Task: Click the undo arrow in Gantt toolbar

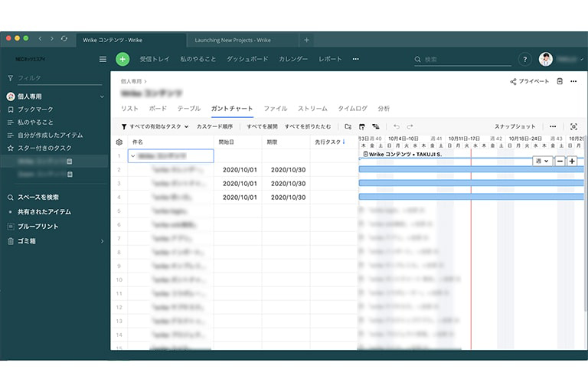Action: click(397, 126)
